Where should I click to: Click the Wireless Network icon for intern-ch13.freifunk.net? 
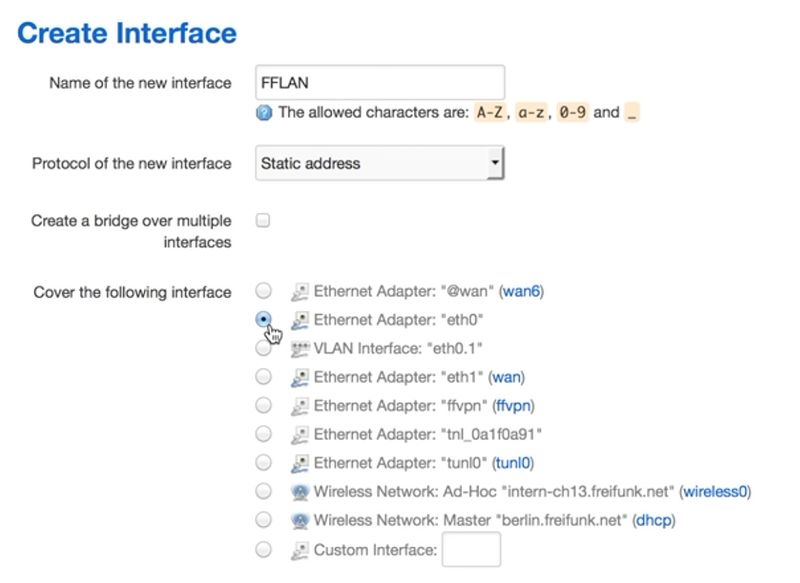[300, 491]
